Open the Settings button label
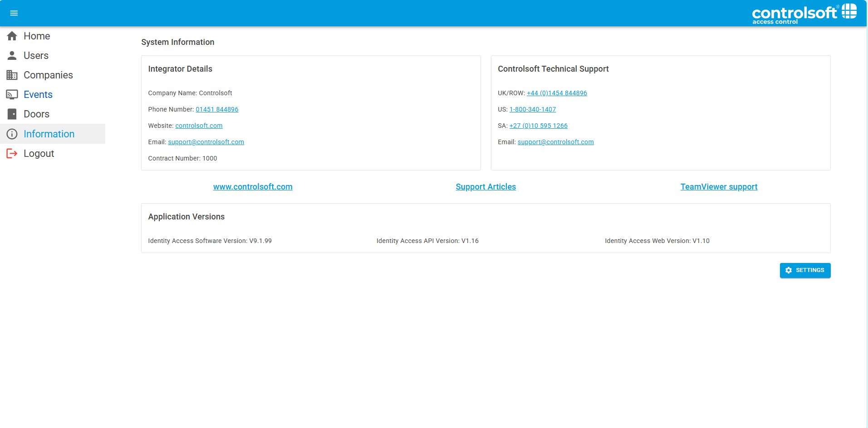Screen dimensions: 868x428 (810, 270)
